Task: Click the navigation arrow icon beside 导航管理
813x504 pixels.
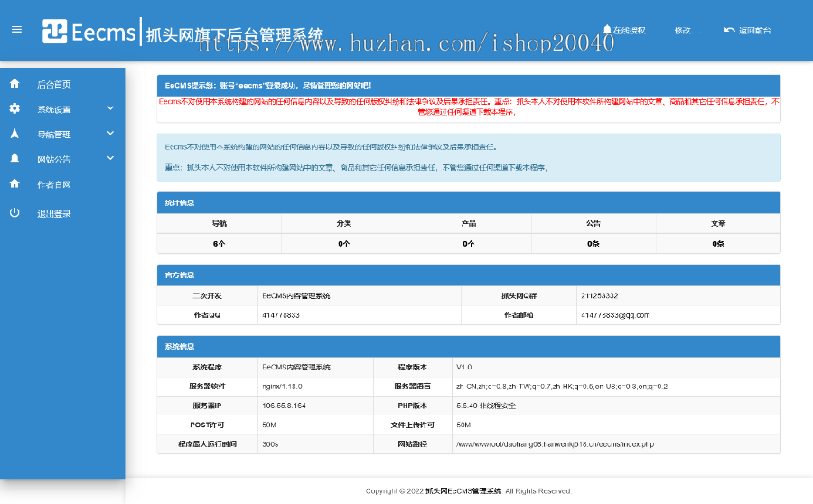Action: [x=14, y=134]
